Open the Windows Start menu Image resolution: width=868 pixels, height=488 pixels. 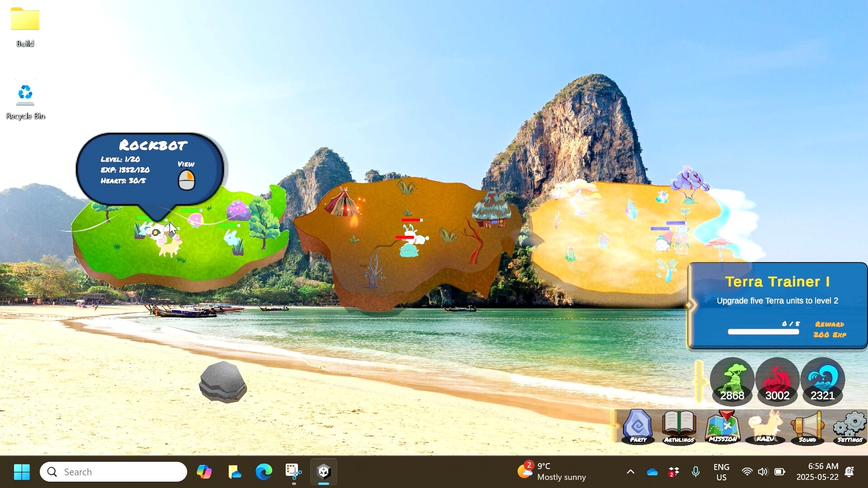coord(21,471)
